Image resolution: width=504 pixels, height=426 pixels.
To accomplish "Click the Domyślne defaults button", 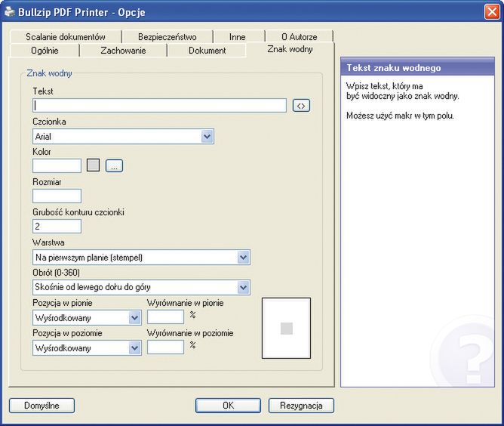I will (41, 406).
